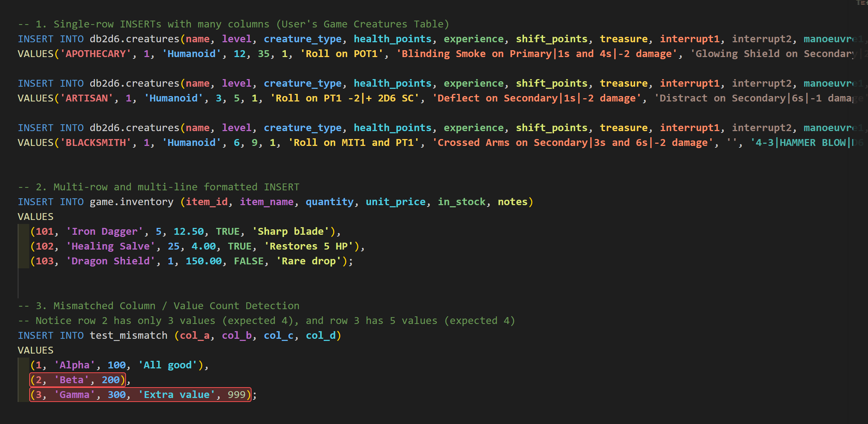Screen dimensions: 868x424
Task: Click the 'All good' string value
Action: [167, 365]
